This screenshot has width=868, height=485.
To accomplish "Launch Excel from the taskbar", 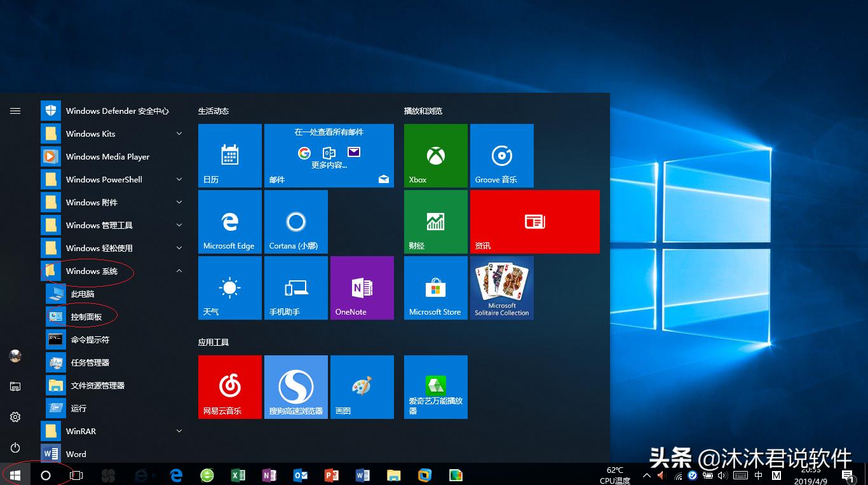I will point(238,475).
